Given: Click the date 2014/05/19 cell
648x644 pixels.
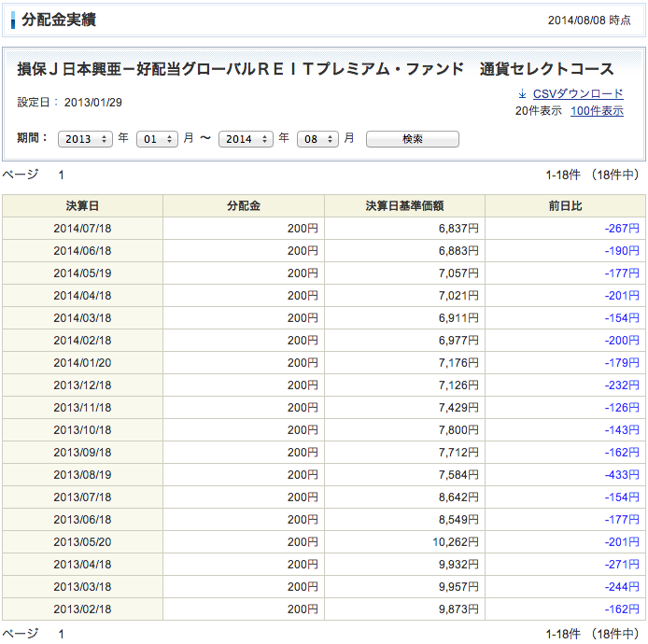Looking at the screenshot, I should coord(82,273).
